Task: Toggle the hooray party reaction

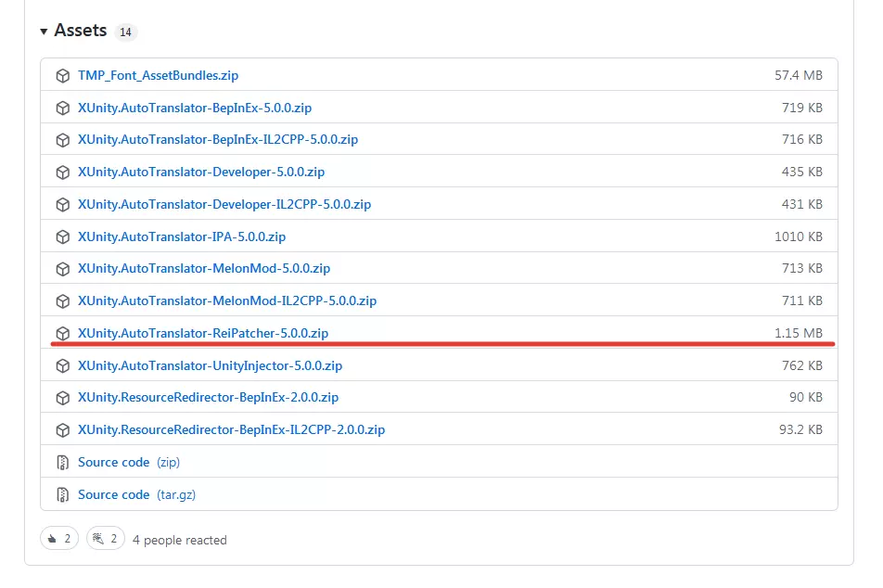Action: pyautogui.click(x=106, y=539)
